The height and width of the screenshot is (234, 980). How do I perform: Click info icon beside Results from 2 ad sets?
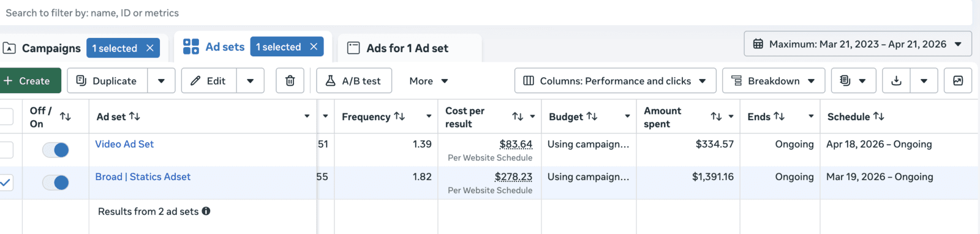tap(206, 211)
